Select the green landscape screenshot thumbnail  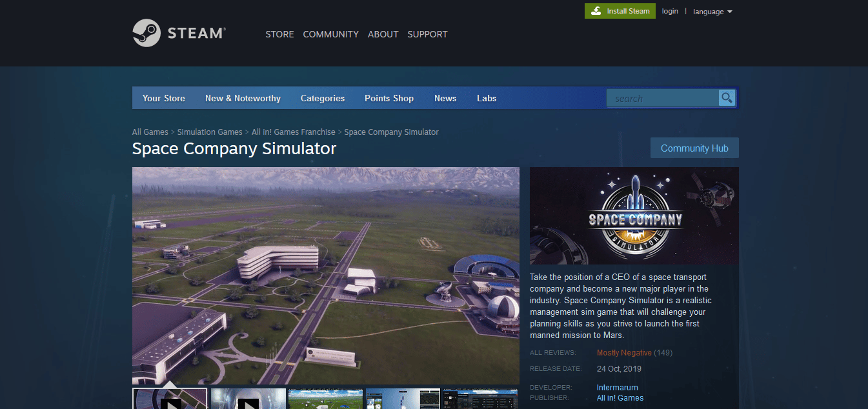point(326,399)
